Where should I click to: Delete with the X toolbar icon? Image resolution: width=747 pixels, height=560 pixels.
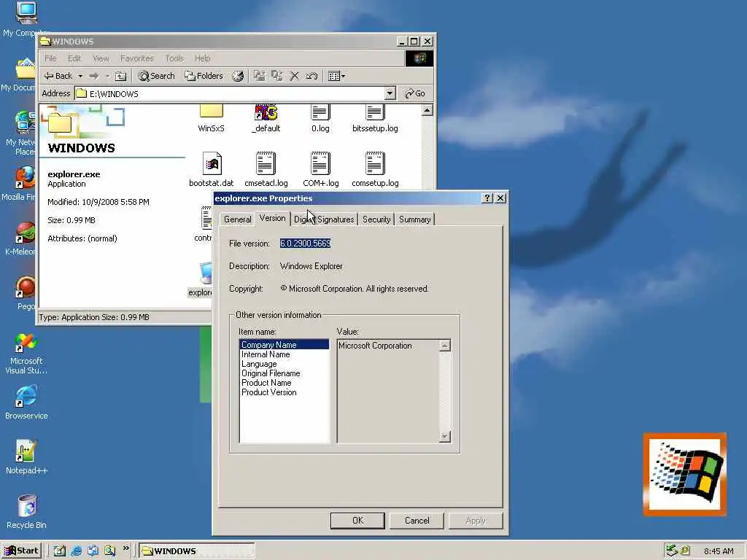(x=295, y=76)
